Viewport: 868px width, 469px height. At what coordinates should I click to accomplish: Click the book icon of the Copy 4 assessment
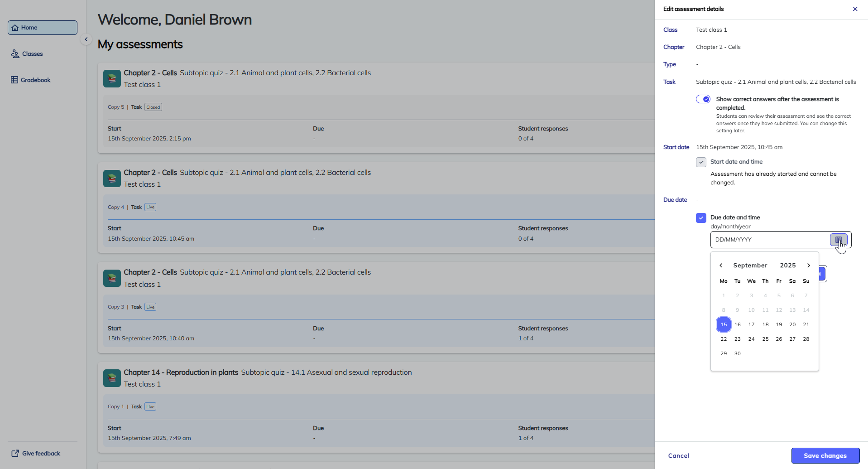(x=112, y=179)
